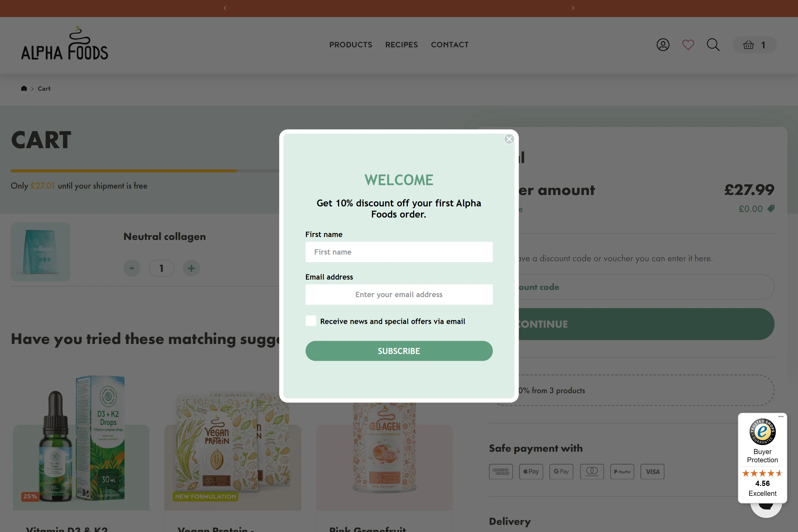Click the Trusted Shops guarantee seal
This screenshot has width=798, height=532.
762,431
